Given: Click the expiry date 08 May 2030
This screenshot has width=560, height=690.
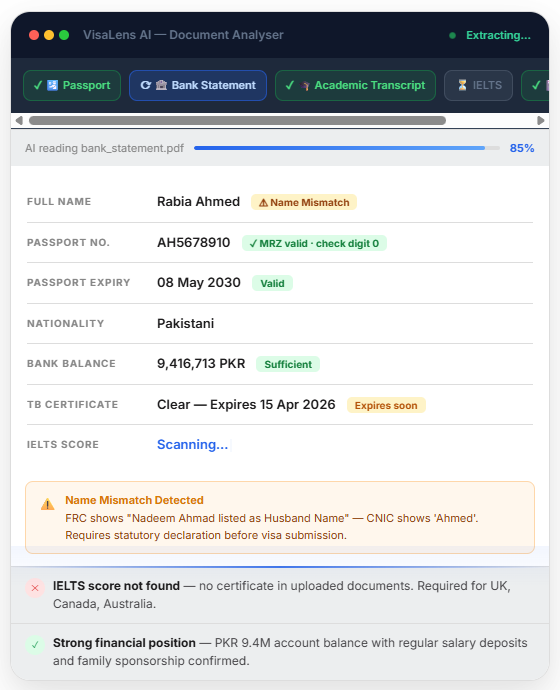Looking at the screenshot, I should pyautogui.click(x=199, y=283).
